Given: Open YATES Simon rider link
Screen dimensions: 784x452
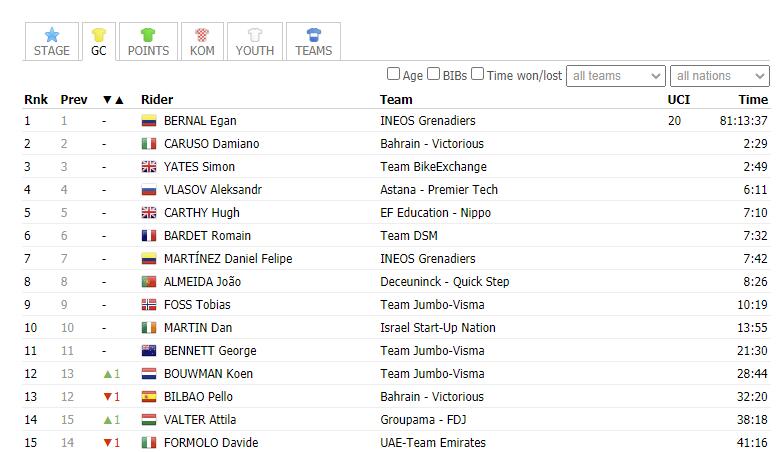Looking at the screenshot, I should tap(199, 167).
